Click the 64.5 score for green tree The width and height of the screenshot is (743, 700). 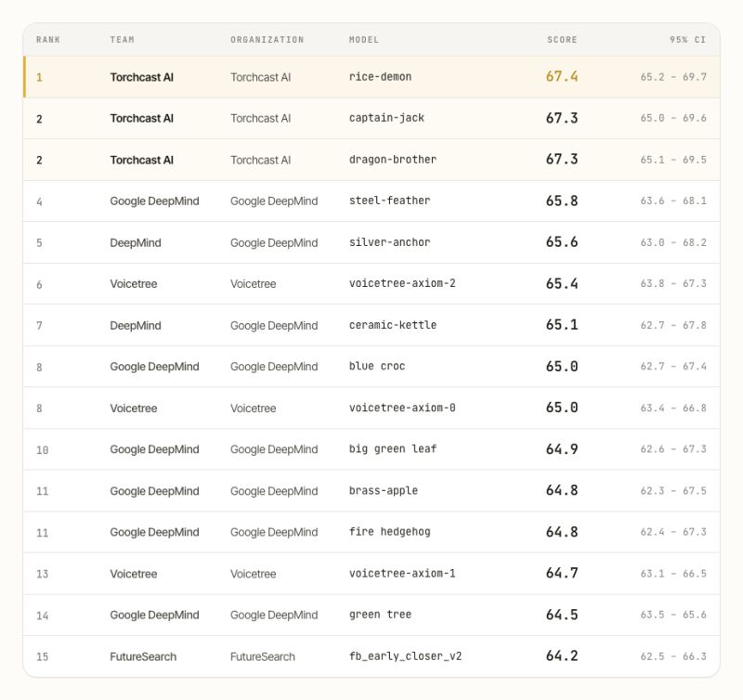pos(562,615)
